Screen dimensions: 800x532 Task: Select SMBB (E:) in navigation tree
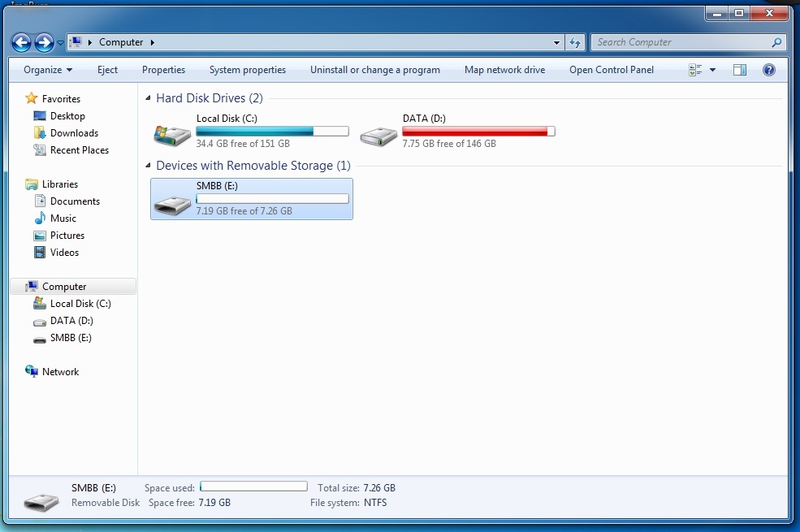click(71, 338)
